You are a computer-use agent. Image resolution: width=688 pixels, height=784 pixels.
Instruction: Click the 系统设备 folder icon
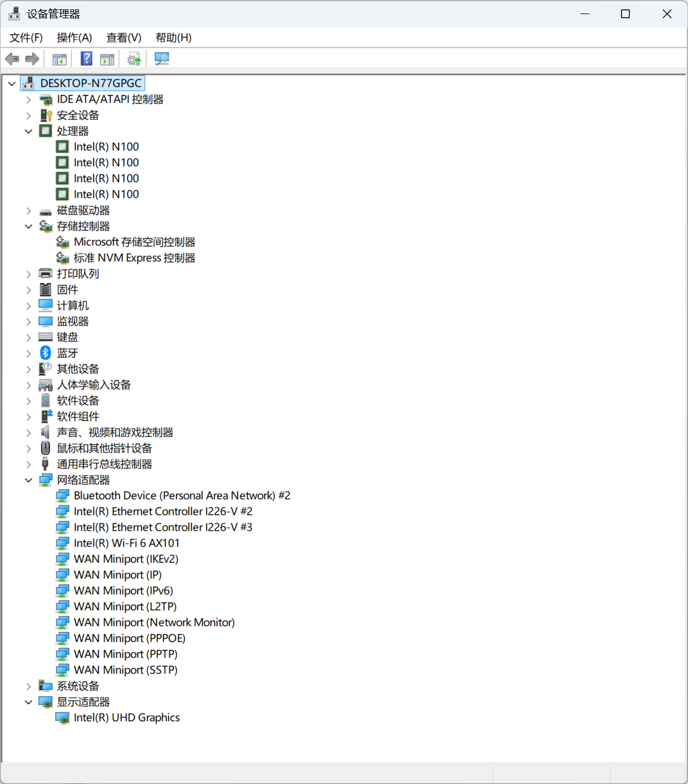45,686
